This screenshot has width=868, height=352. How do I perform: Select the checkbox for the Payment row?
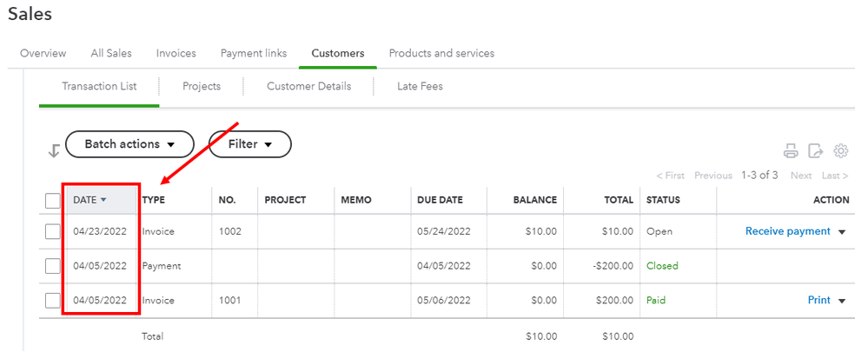tap(53, 266)
